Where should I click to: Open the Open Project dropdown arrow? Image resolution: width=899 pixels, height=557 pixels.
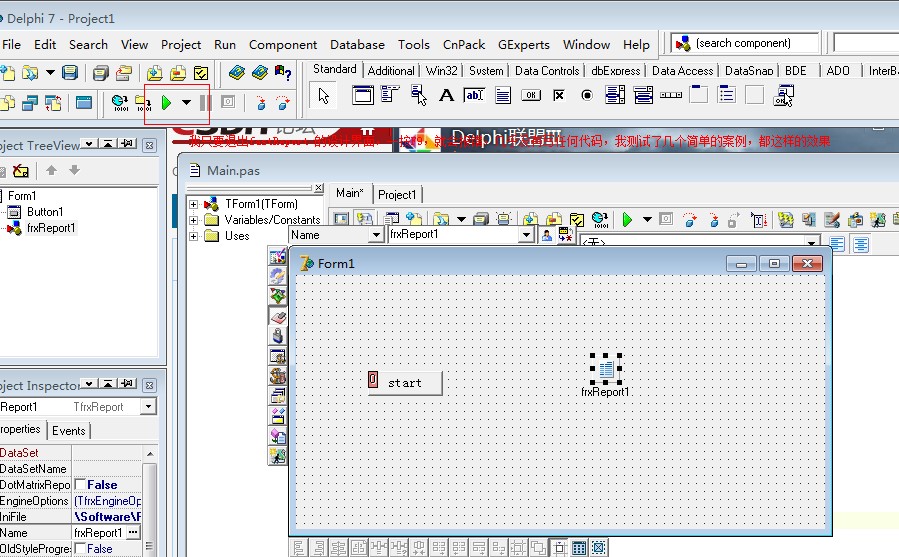pos(50,73)
